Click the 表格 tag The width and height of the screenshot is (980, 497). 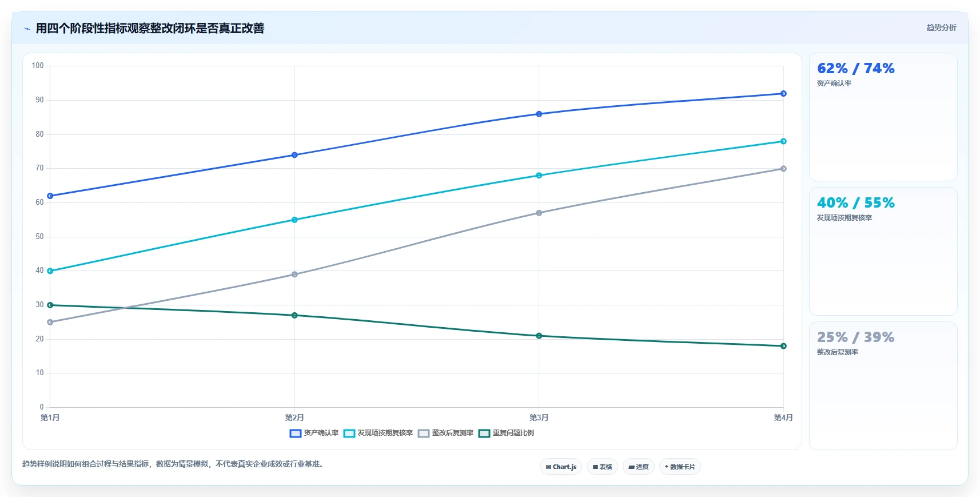pyautogui.click(x=602, y=467)
